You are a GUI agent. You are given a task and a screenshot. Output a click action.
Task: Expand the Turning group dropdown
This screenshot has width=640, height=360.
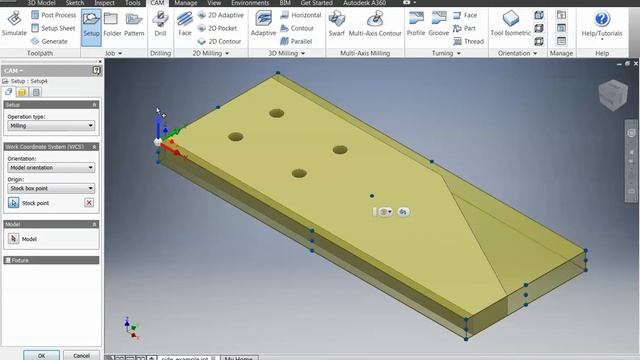tap(446, 53)
